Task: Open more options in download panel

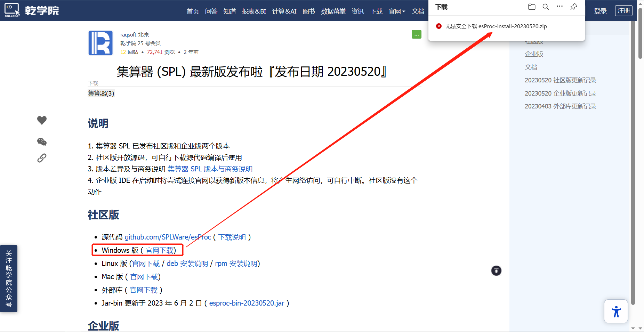Action: [x=560, y=6]
